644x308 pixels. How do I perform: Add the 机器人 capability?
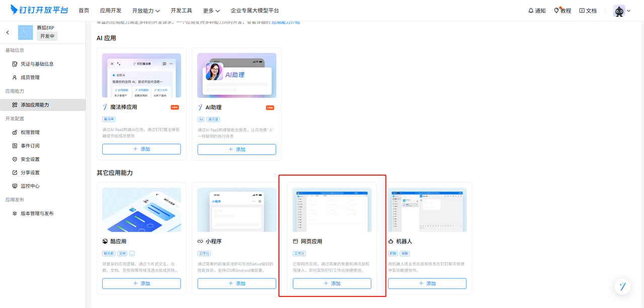click(x=427, y=284)
